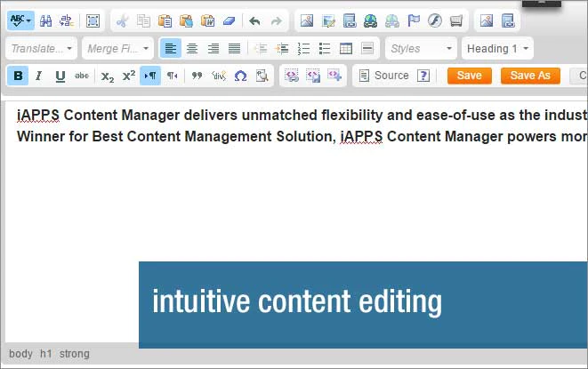The width and height of the screenshot is (588, 369).
Task: Click the intuitive content editing banner
Action: (363, 305)
